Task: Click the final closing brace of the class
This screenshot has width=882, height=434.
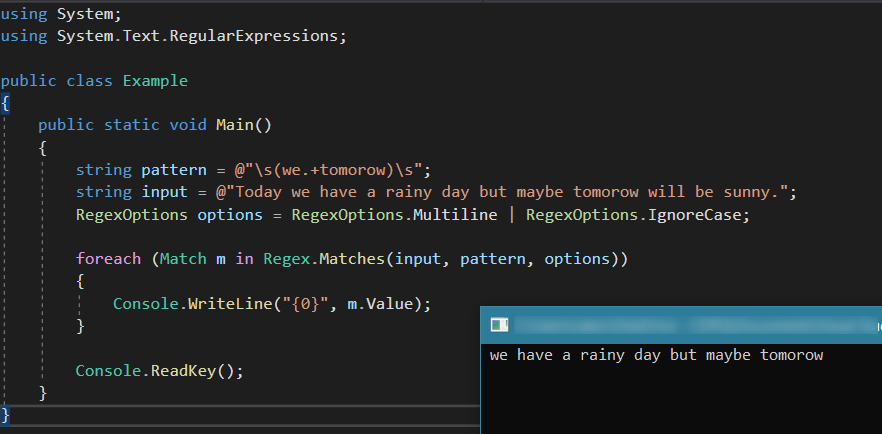Action: click(5, 413)
